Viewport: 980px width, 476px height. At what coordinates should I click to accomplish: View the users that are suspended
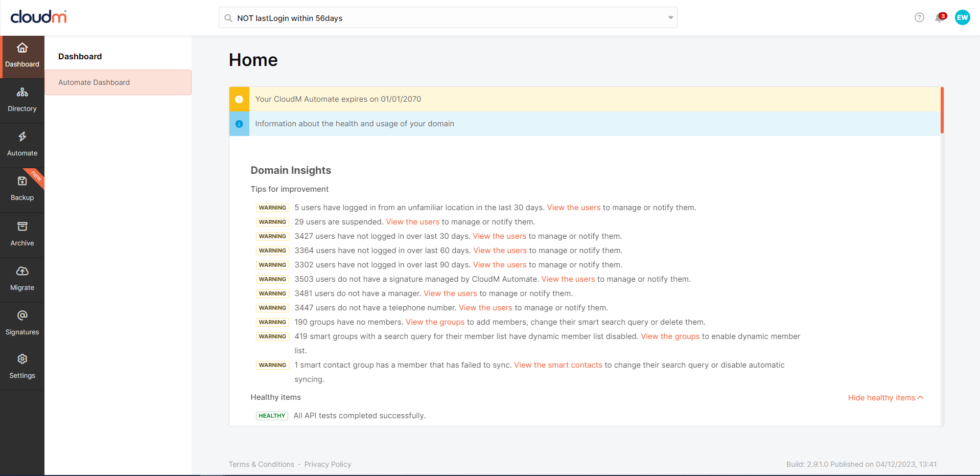[x=413, y=222]
